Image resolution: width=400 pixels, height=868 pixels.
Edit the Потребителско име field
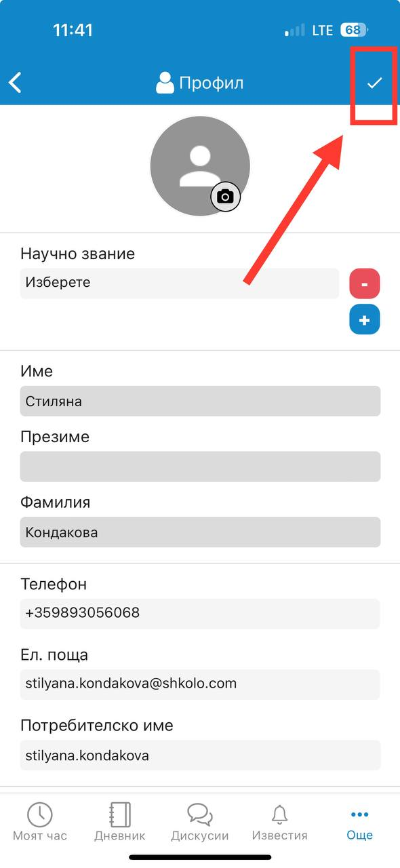(200, 755)
